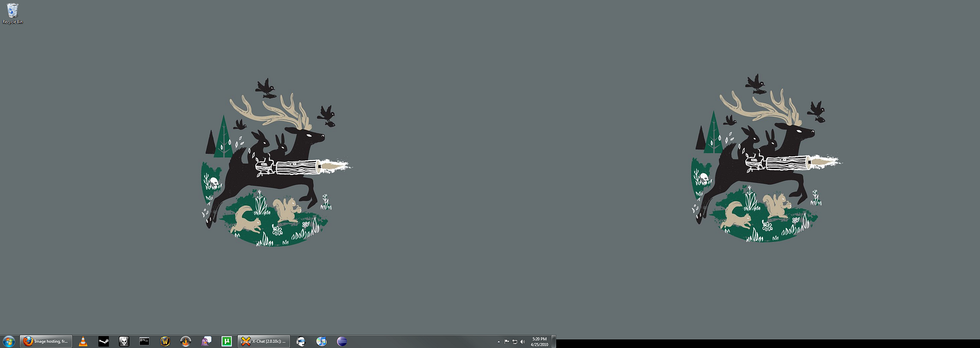
Task: Switch to X-Chat taskbar window
Action: pos(264,341)
